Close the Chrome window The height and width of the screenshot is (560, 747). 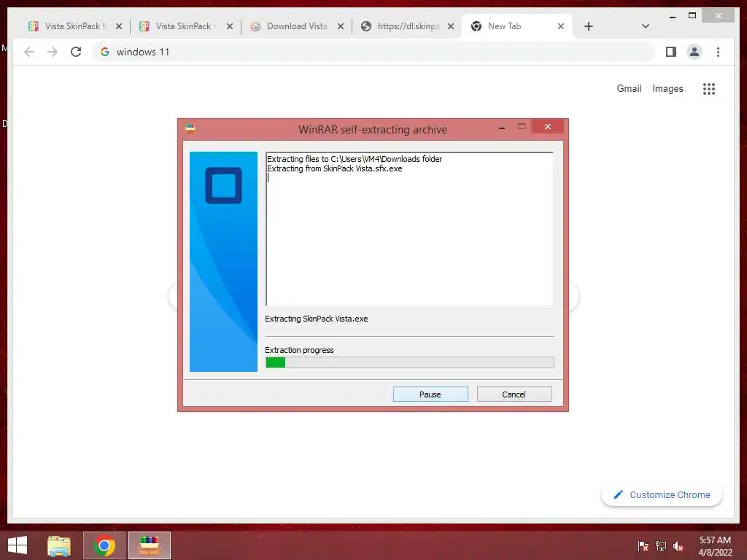(719, 16)
